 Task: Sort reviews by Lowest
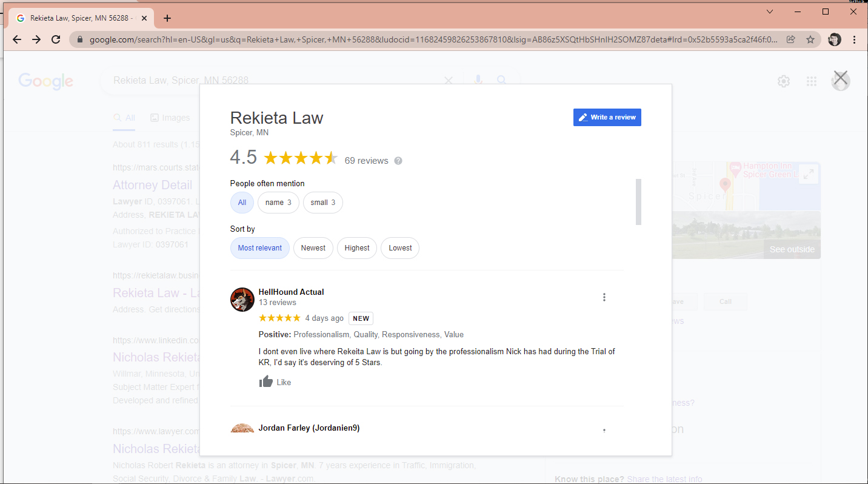click(400, 248)
